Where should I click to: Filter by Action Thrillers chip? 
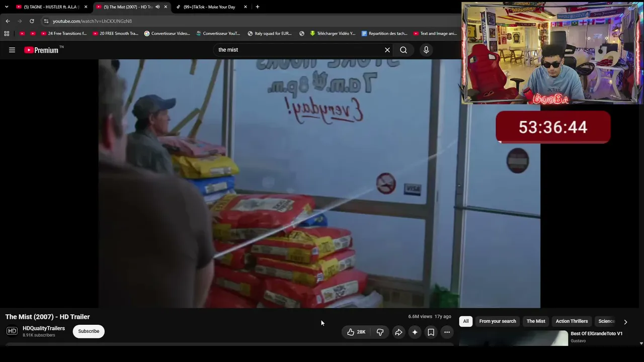click(x=572, y=321)
